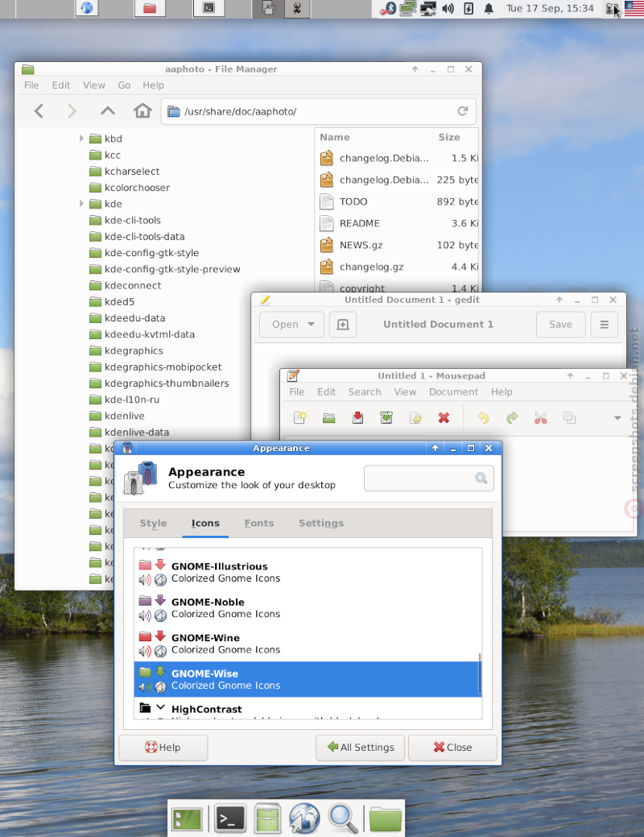Click the Appearance search input field
Image resolution: width=644 pixels, height=837 pixels.
pos(428,479)
